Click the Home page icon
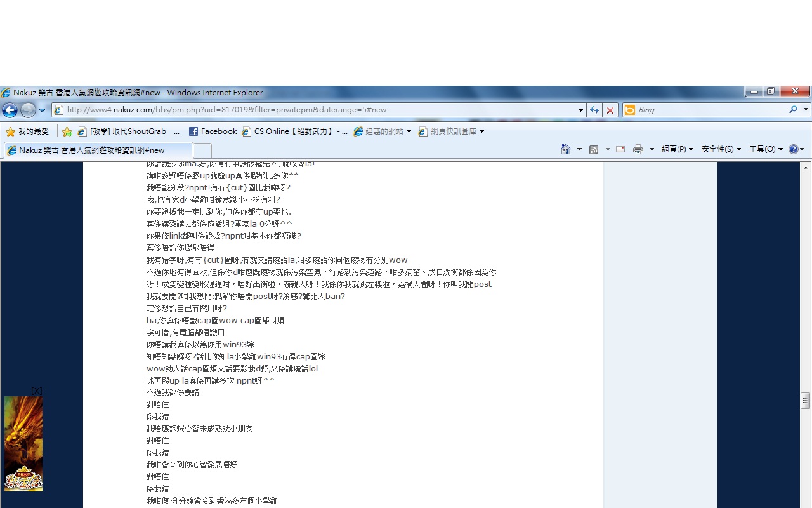812x508 pixels. [566, 149]
